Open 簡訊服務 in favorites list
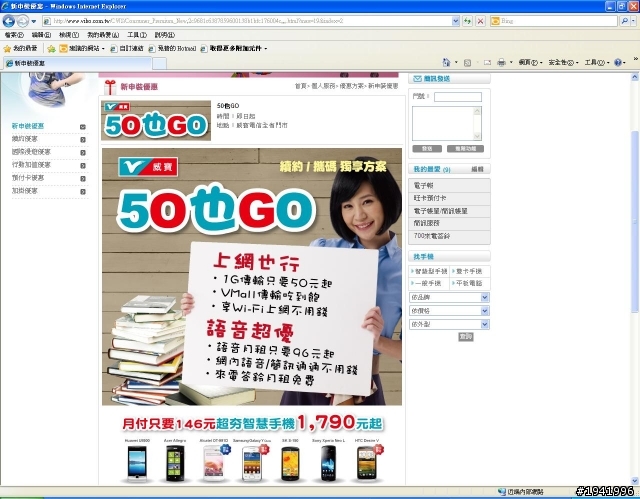Viewport: 640px width, 499px height. click(x=449, y=223)
